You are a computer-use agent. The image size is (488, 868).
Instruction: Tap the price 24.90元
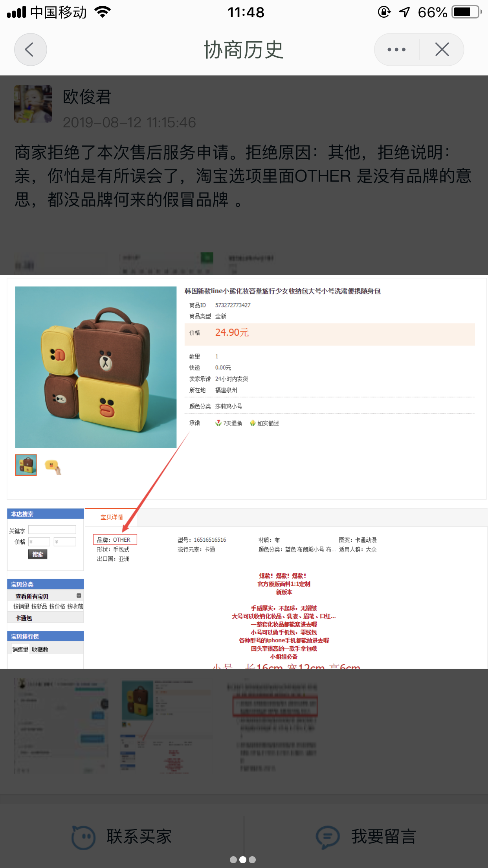(x=232, y=333)
